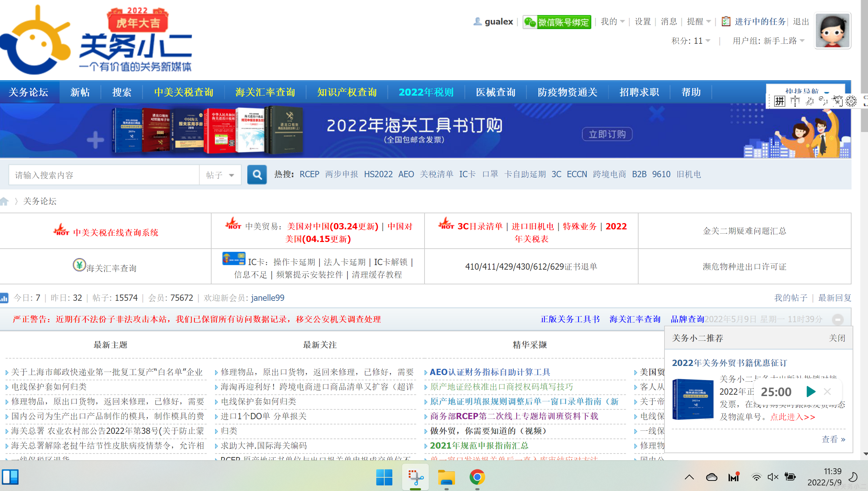
Task: Click 查看 » in recommendation popup
Action: tap(833, 439)
